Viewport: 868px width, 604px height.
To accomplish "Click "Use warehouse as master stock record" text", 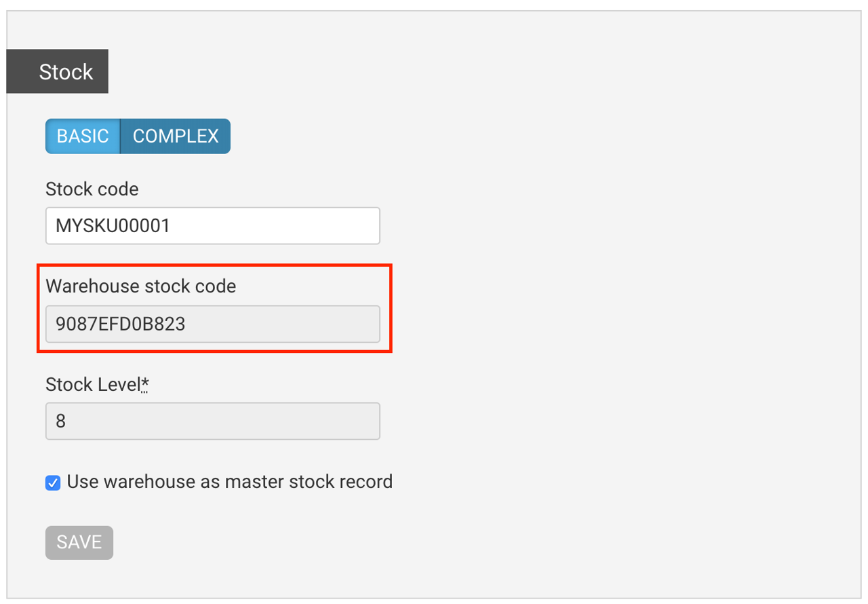I will pos(230,482).
